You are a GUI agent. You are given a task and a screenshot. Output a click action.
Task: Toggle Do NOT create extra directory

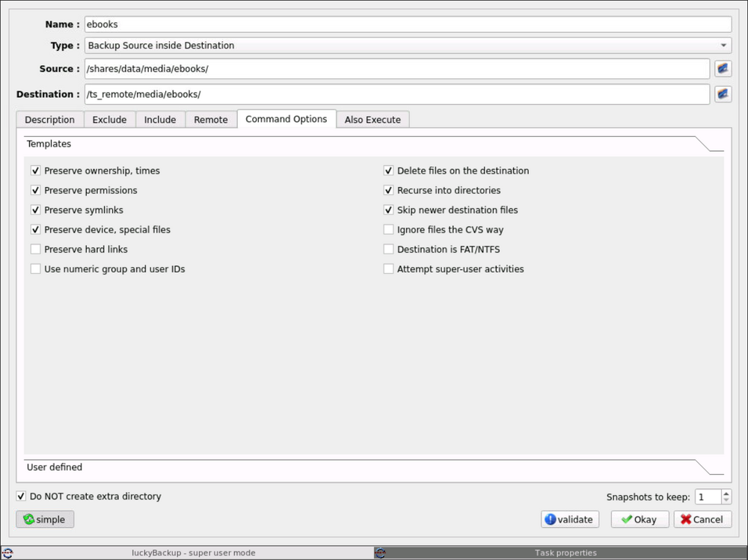pos(21,496)
